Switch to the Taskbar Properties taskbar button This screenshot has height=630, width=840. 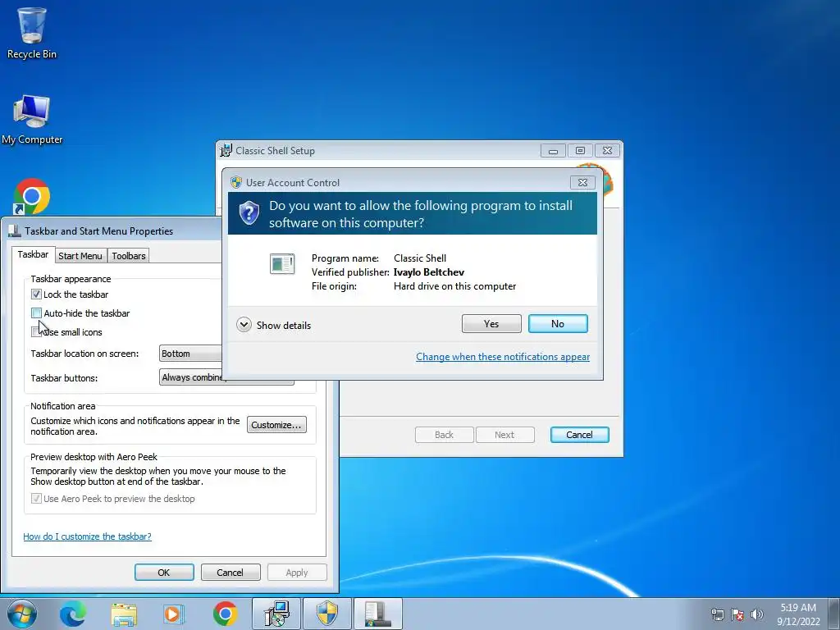(377, 614)
